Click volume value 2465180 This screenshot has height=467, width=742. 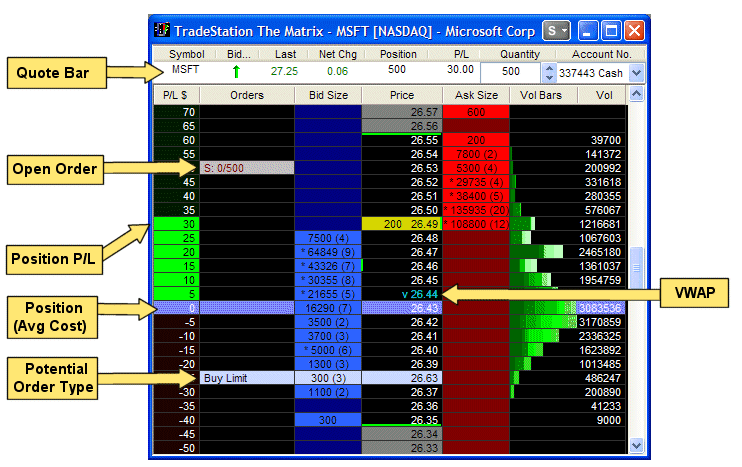[x=600, y=252]
